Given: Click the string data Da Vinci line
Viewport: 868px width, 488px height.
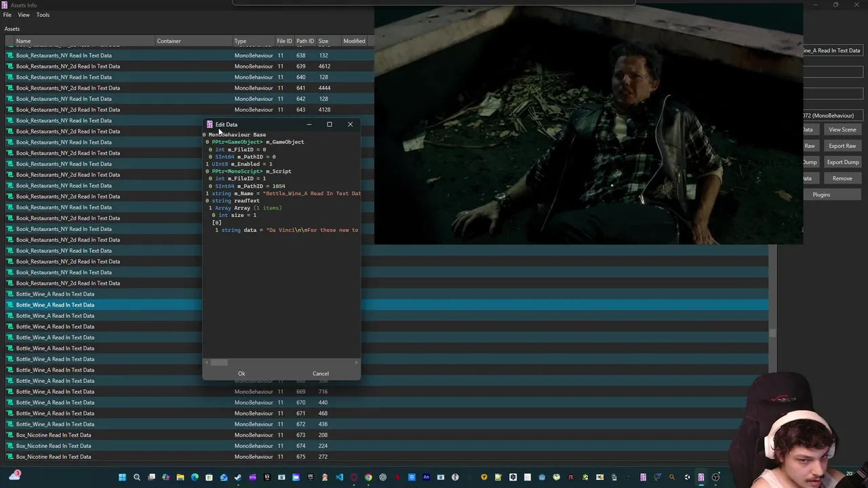Looking at the screenshot, I should (x=287, y=230).
